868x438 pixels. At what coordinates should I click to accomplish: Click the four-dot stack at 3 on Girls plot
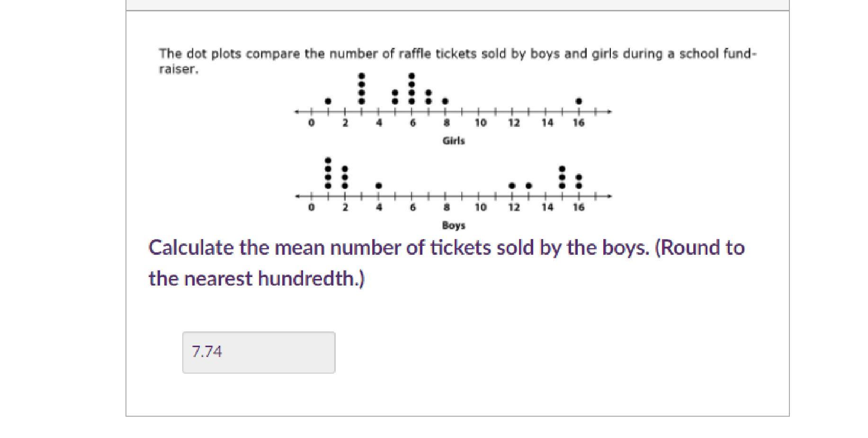pyautogui.click(x=362, y=89)
